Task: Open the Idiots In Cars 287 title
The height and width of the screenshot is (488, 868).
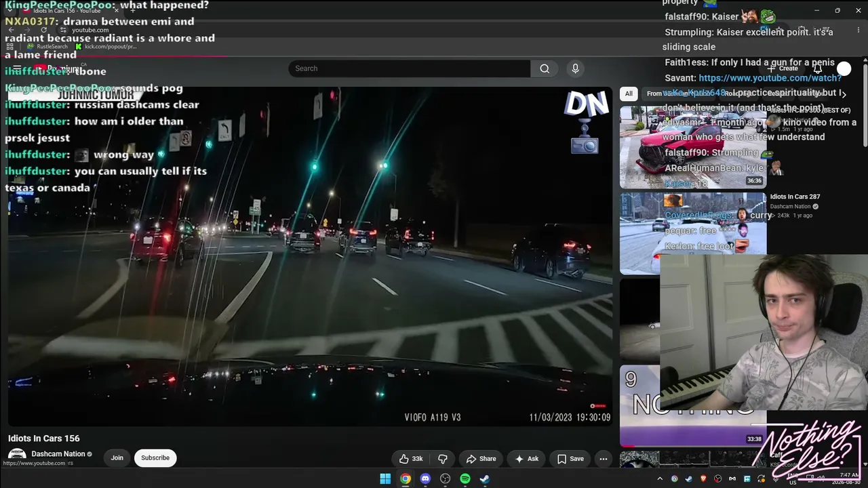Action: (795, 197)
